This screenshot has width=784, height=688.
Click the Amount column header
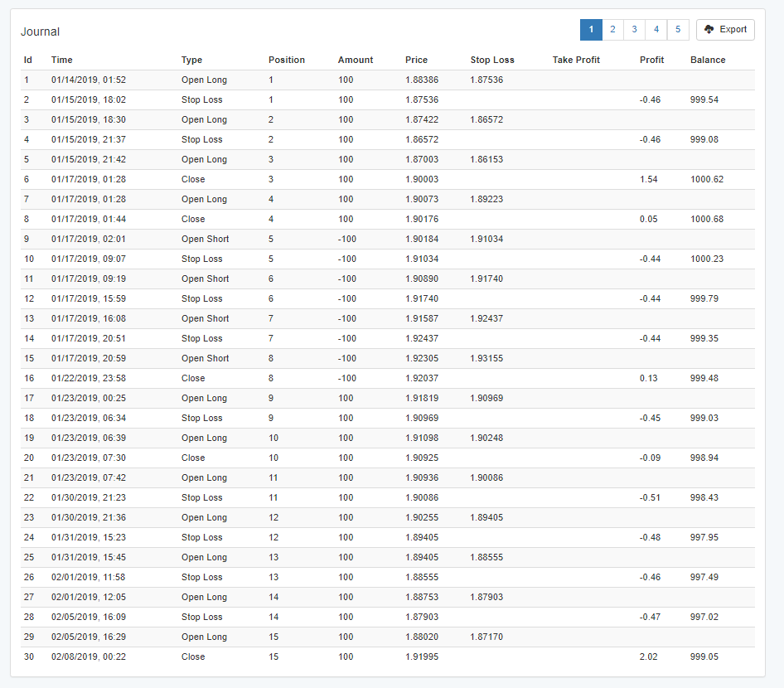coord(356,60)
